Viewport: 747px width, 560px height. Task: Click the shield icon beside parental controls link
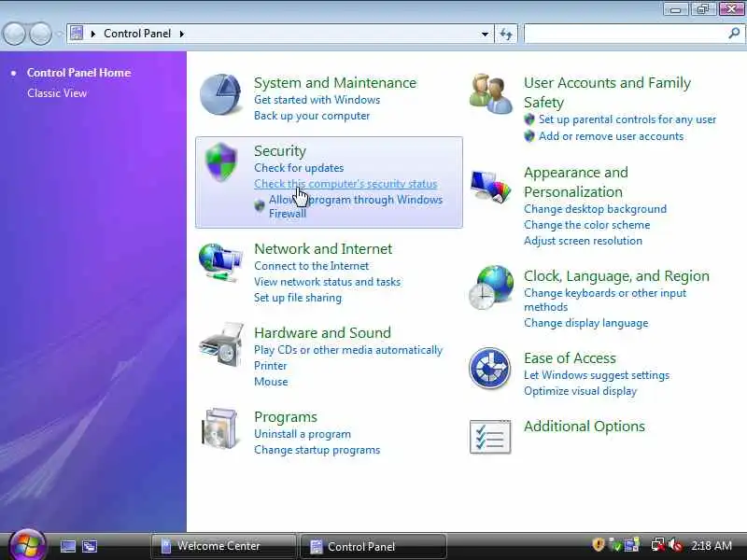click(x=529, y=119)
